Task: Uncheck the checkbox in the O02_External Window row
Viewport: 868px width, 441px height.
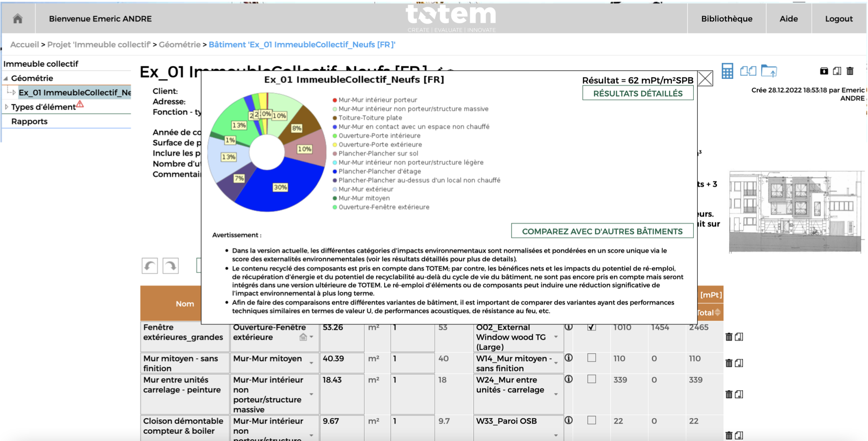Action: tap(592, 327)
